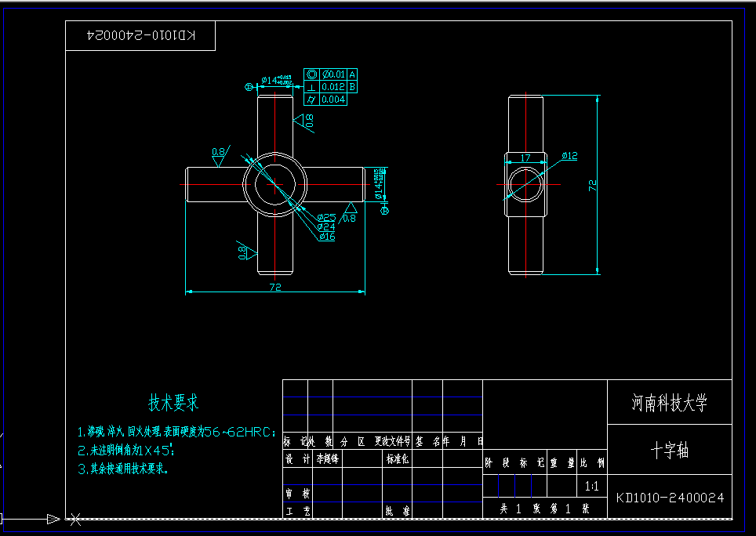Select the cylindricity tolerance 0.004 frame

(x=325, y=100)
